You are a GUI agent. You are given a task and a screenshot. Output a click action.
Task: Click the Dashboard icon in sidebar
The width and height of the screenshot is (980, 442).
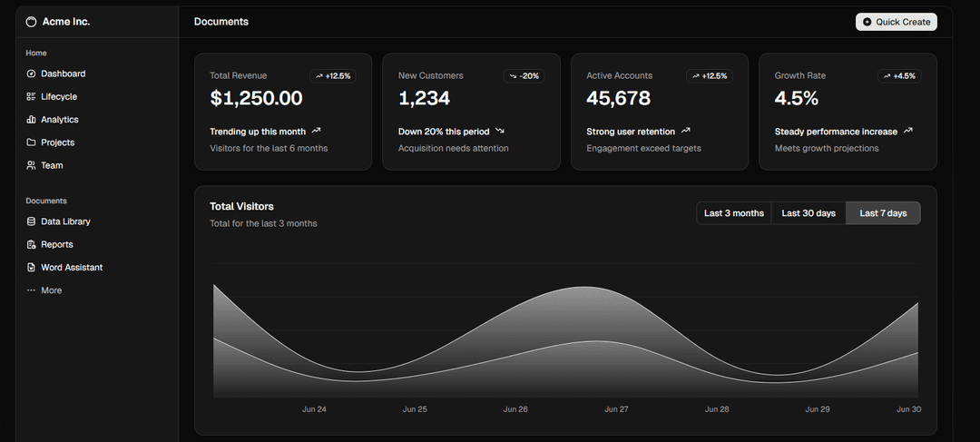tap(32, 74)
